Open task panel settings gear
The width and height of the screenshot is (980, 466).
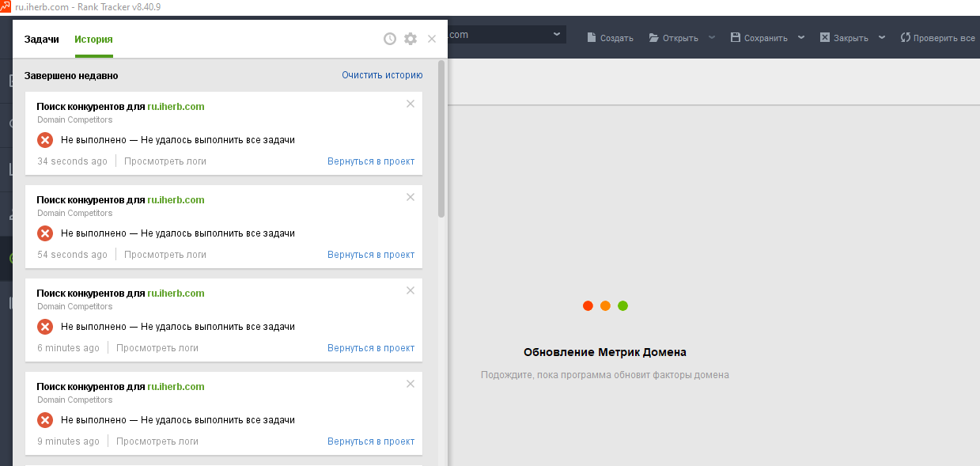pyautogui.click(x=410, y=39)
